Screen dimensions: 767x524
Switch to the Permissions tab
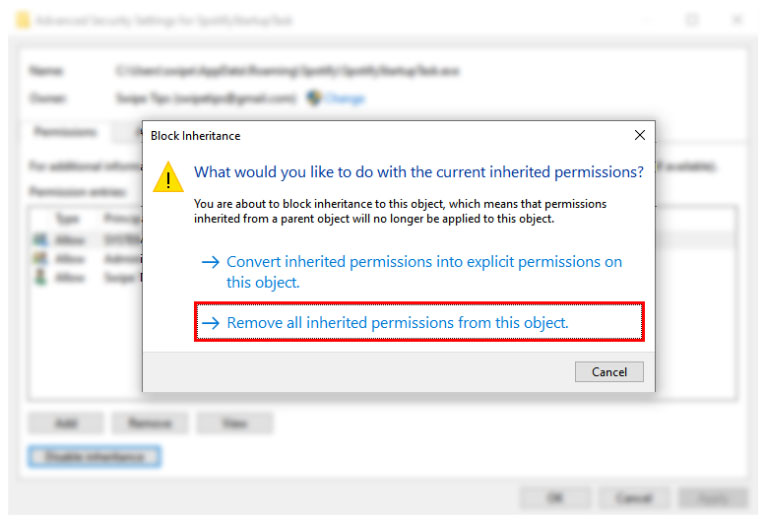tap(65, 131)
